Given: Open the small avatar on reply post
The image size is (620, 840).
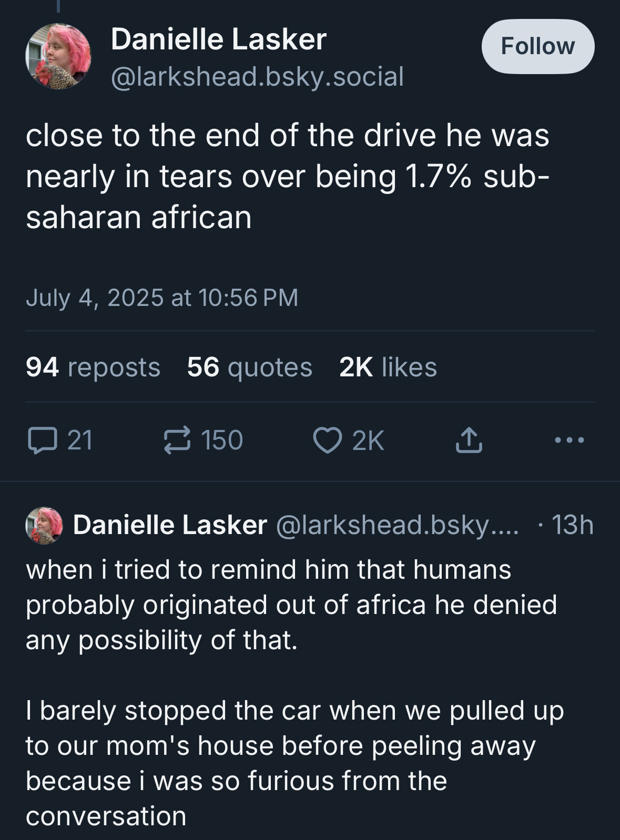Looking at the screenshot, I should (x=44, y=525).
